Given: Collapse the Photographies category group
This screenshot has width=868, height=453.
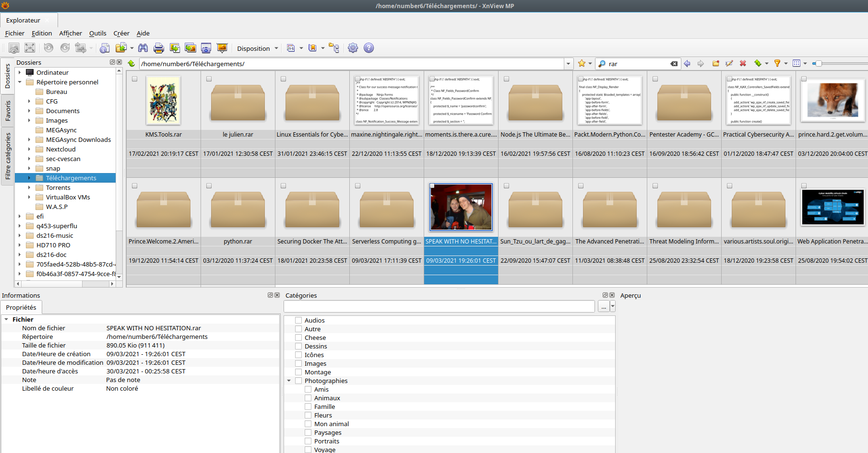Looking at the screenshot, I should [x=289, y=381].
